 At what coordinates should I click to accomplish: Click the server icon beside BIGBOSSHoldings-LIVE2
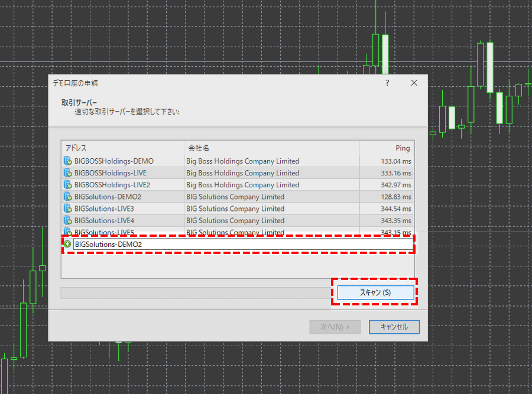click(x=67, y=185)
